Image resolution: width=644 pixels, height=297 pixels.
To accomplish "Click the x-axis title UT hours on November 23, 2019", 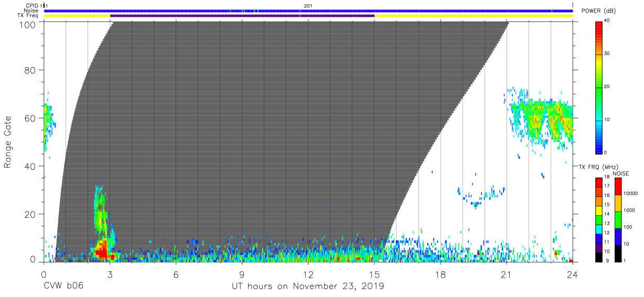I will [308, 287].
